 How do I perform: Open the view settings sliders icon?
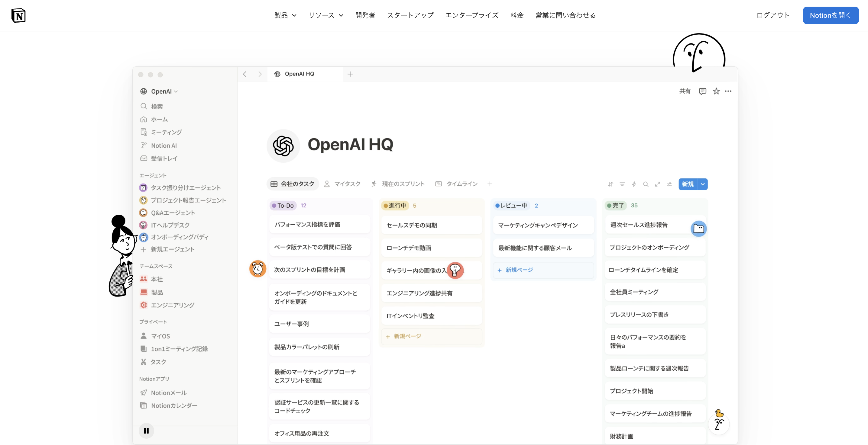point(669,184)
